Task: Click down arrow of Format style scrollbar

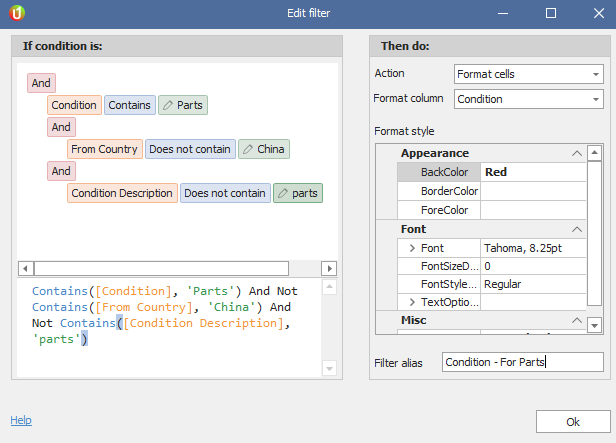Action: (594, 325)
